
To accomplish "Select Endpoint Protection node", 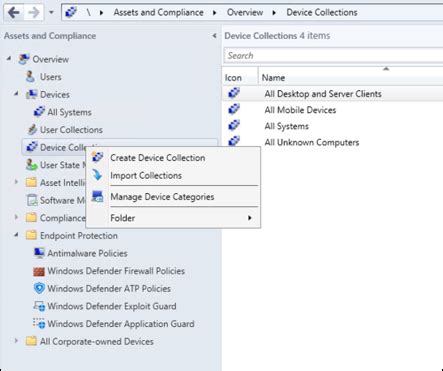I will pos(79,236).
